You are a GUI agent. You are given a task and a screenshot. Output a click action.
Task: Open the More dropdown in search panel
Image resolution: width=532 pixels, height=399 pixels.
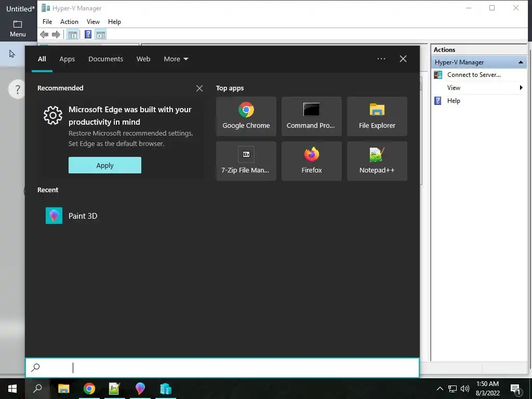click(176, 59)
